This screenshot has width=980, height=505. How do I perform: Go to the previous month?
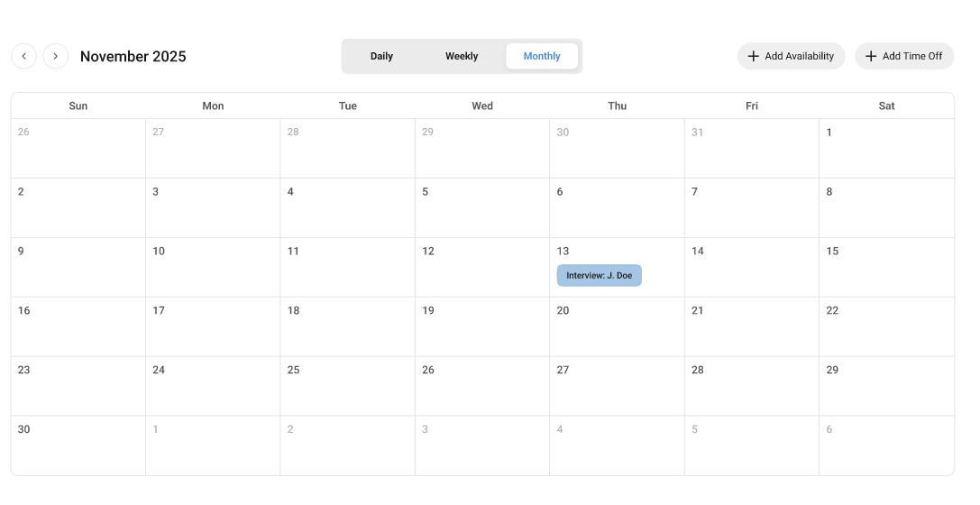point(23,56)
